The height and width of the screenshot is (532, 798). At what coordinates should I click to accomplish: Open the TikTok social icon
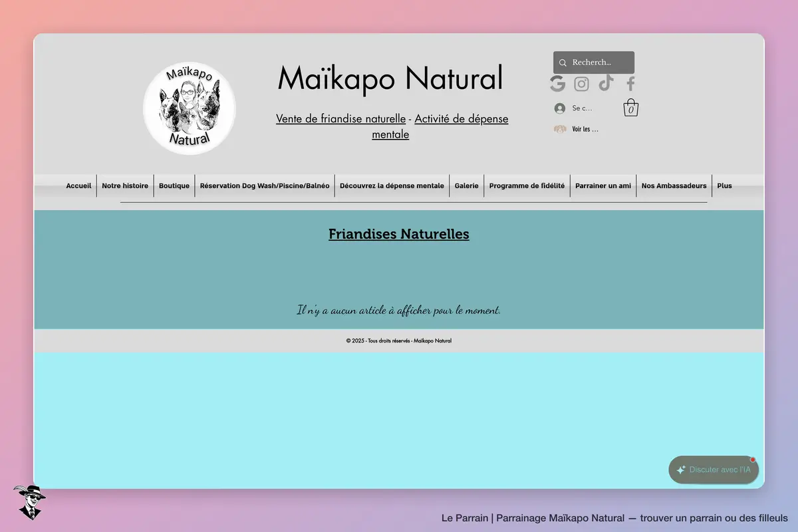(606, 83)
